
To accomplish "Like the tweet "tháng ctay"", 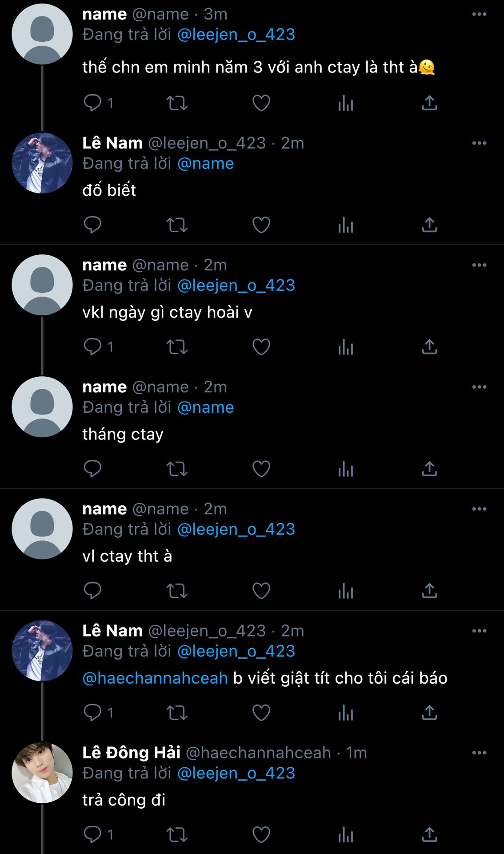I will [261, 469].
